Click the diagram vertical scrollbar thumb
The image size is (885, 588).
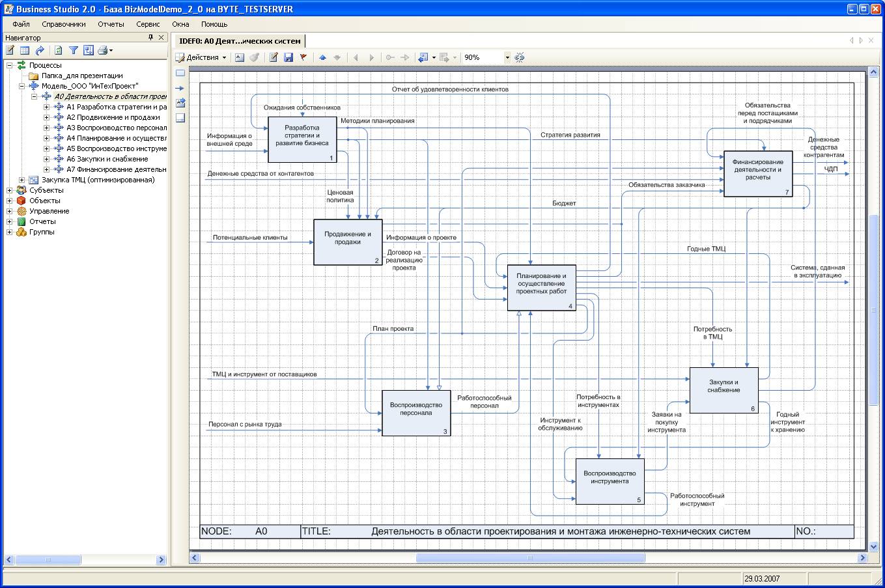[873, 309]
